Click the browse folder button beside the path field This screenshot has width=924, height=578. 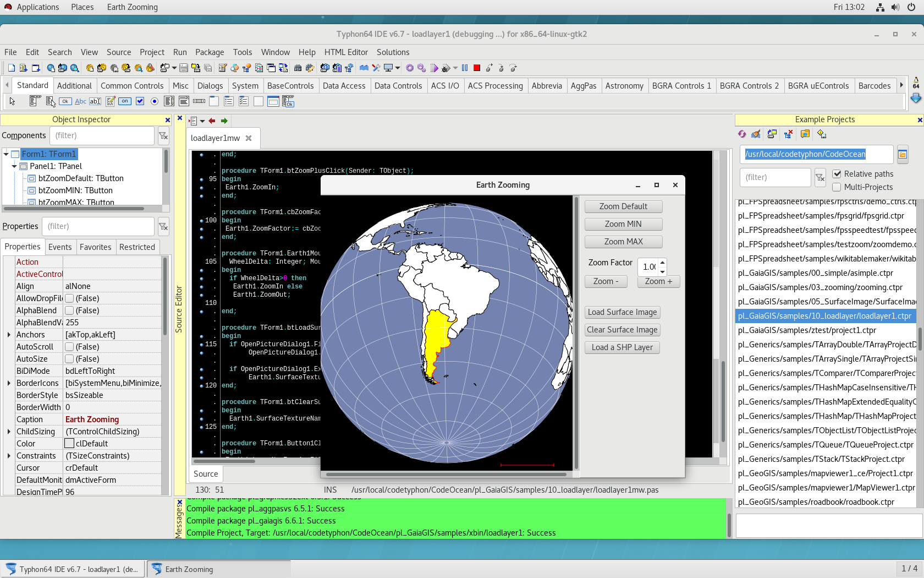[x=903, y=154]
